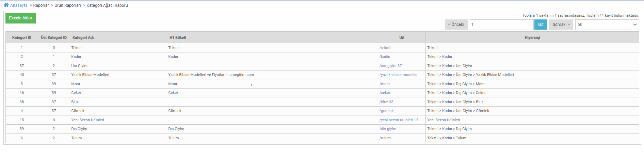Image resolution: width=644 pixels, height=157 pixels.
Task: Click the Kategori ID column header
Action: pos(22,37)
